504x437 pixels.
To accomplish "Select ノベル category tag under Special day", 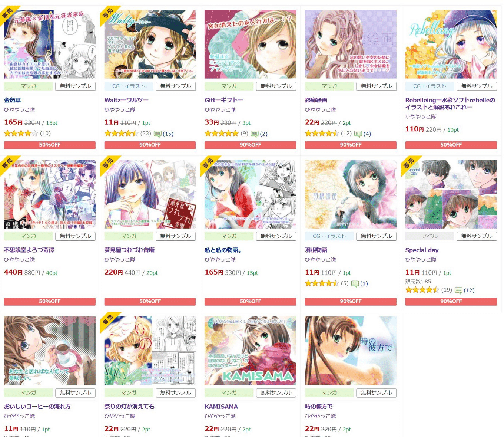I will (430, 236).
